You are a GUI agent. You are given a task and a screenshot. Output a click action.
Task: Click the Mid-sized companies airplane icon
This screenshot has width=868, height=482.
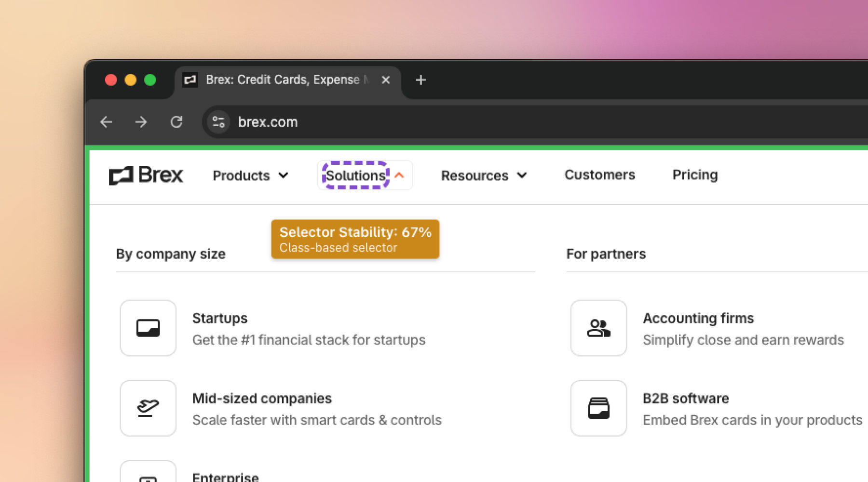click(x=148, y=408)
